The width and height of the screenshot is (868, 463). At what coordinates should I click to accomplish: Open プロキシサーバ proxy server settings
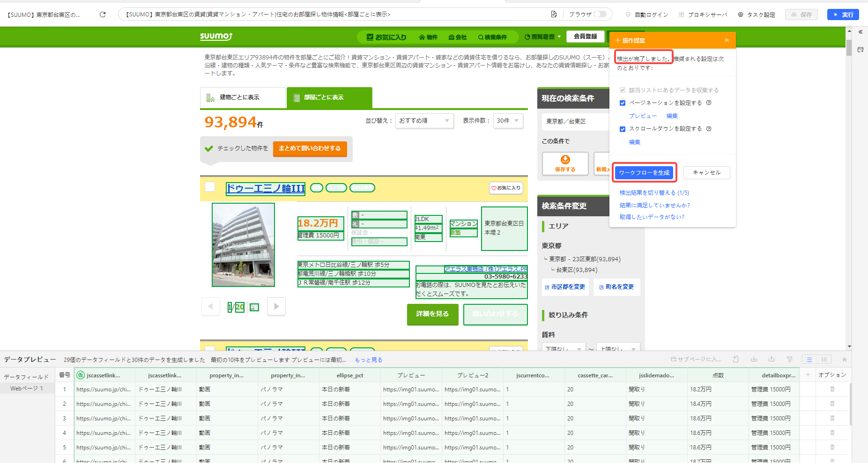point(703,15)
